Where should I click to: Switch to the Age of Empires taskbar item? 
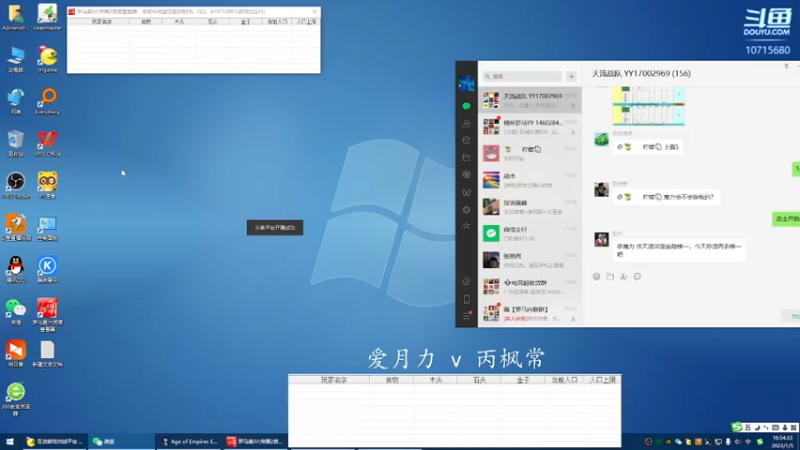(189, 442)
